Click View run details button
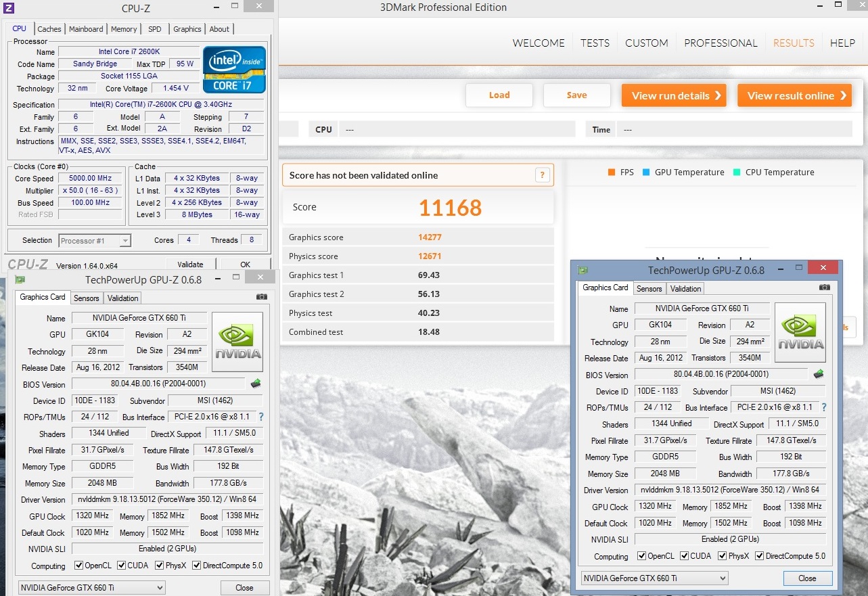Screen dimensions: 868x596 (674, 95)
